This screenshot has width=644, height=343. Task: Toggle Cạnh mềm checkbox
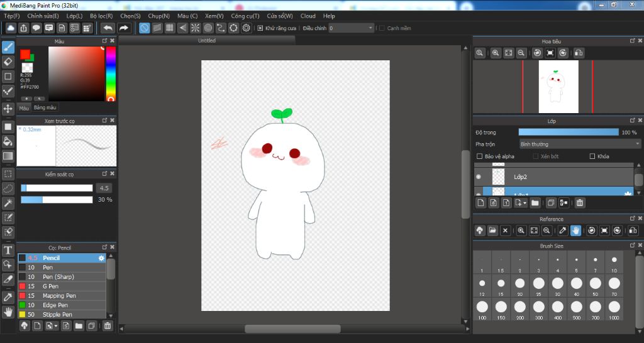click(x=382, y=28)
